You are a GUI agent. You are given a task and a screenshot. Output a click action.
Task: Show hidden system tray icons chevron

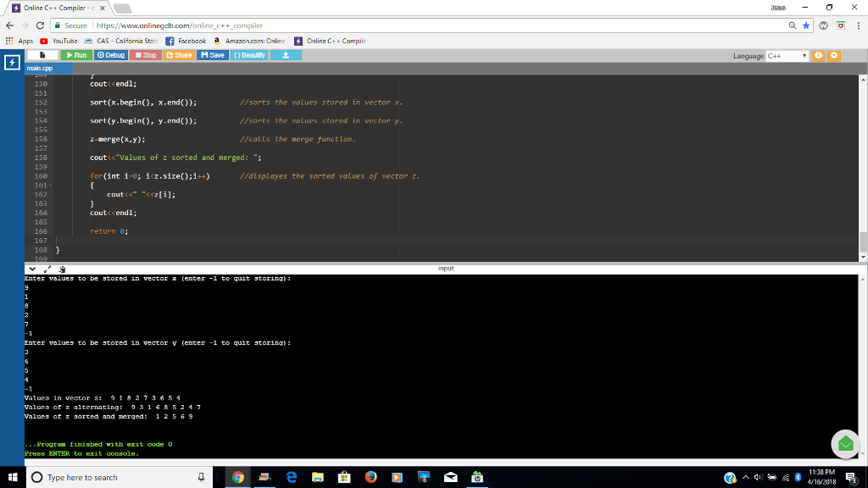point(745,477)
